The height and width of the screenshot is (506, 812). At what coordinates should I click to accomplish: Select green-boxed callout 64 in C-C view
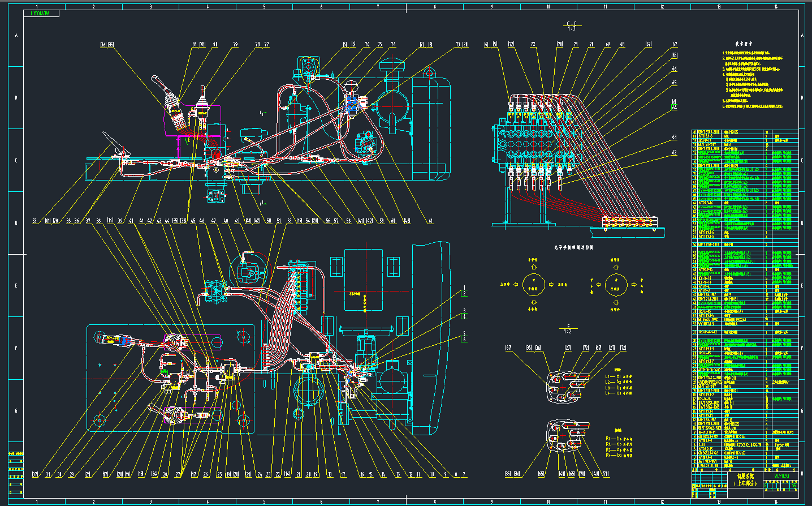(x=674, y=107)
